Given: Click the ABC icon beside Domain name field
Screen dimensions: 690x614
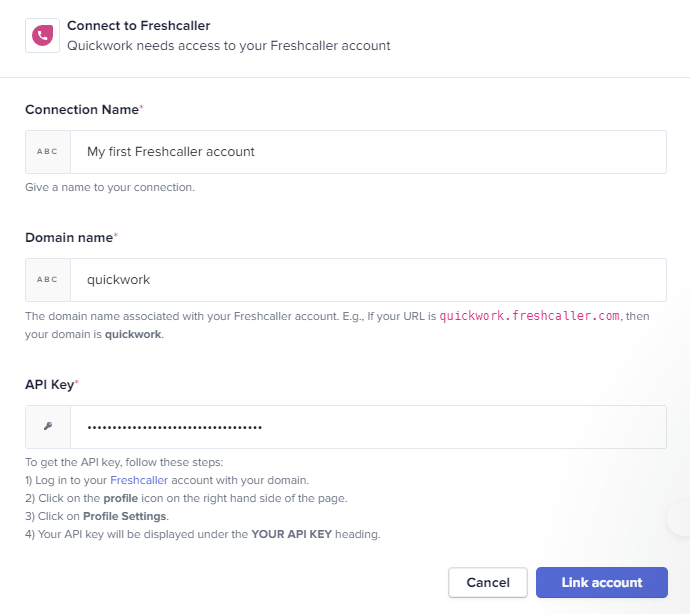Looking at the screenshot, I should click(48, 280).
